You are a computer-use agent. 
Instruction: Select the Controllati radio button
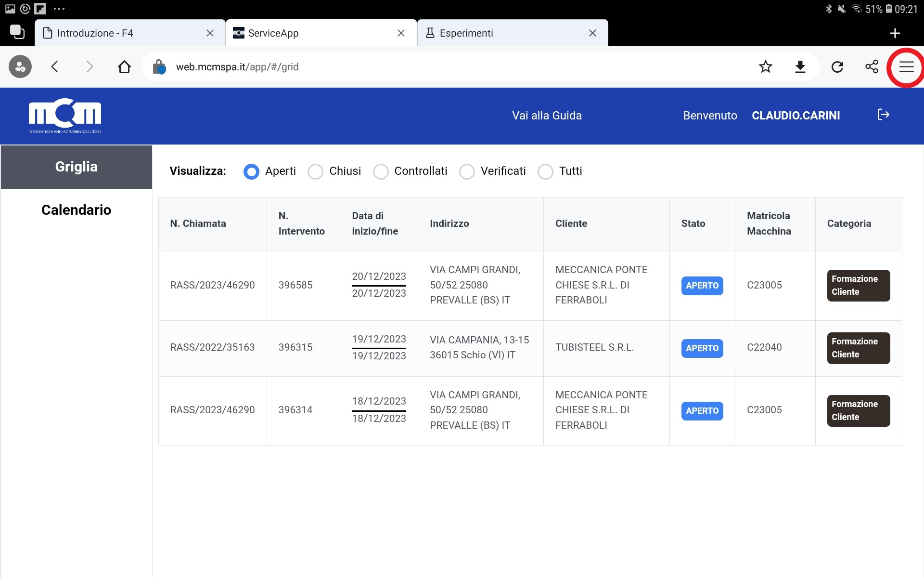[x=380, y=171]
